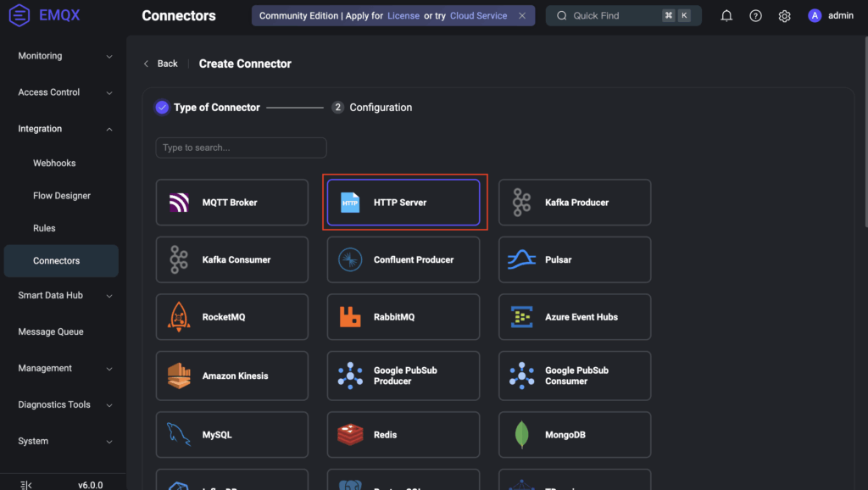Choose the RocketMQ connector card
The height and width of the screenshot is (490, 868).
tap(231, 317)
